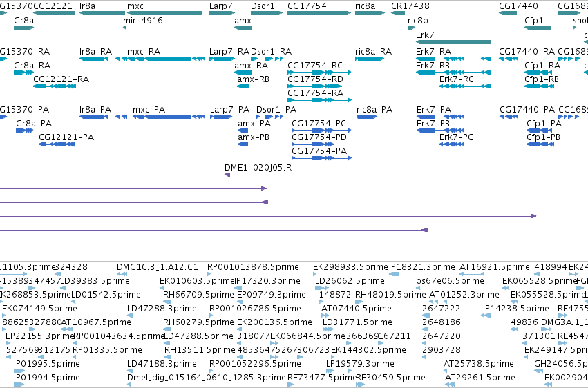Click the Cfp1-PB protein label
The width and height of the screenshot is (588, 388).
click(x=543, y=137)
